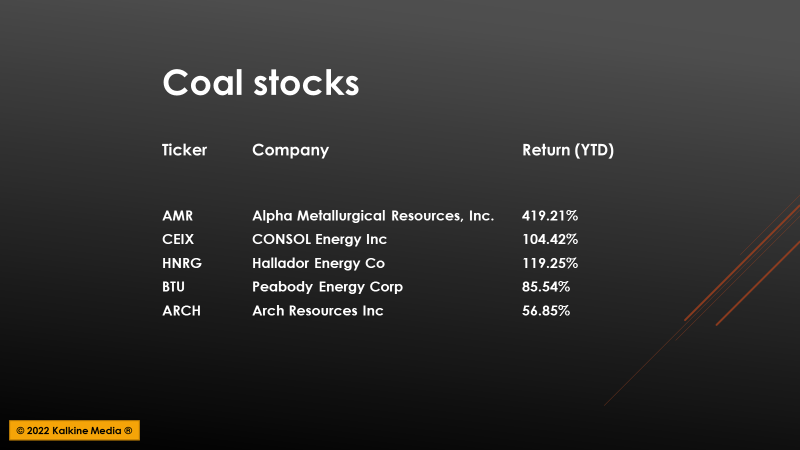This screenshot has width=800, height=450.
Task: Click Hallador Energy Co company name
Action: coord(318,263)
